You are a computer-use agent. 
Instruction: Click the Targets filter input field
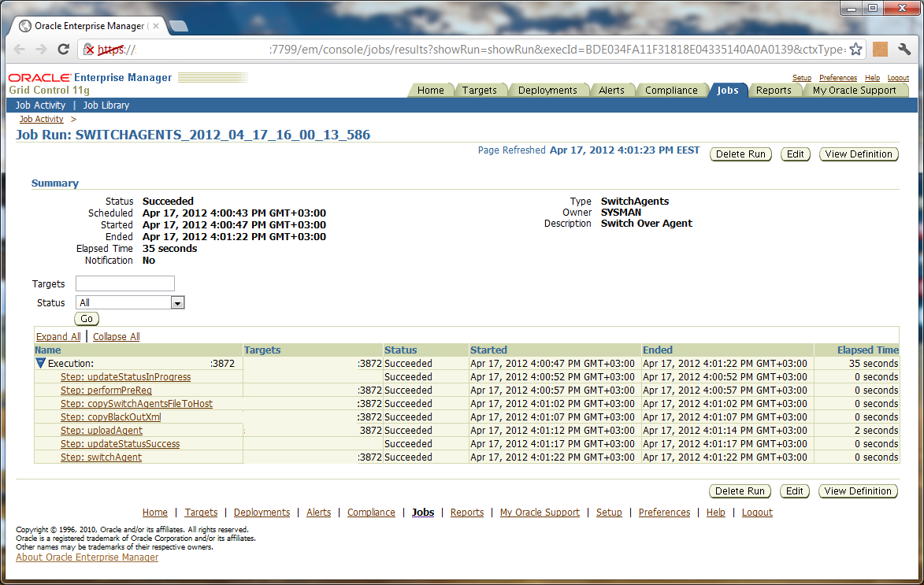pos(125,283)
